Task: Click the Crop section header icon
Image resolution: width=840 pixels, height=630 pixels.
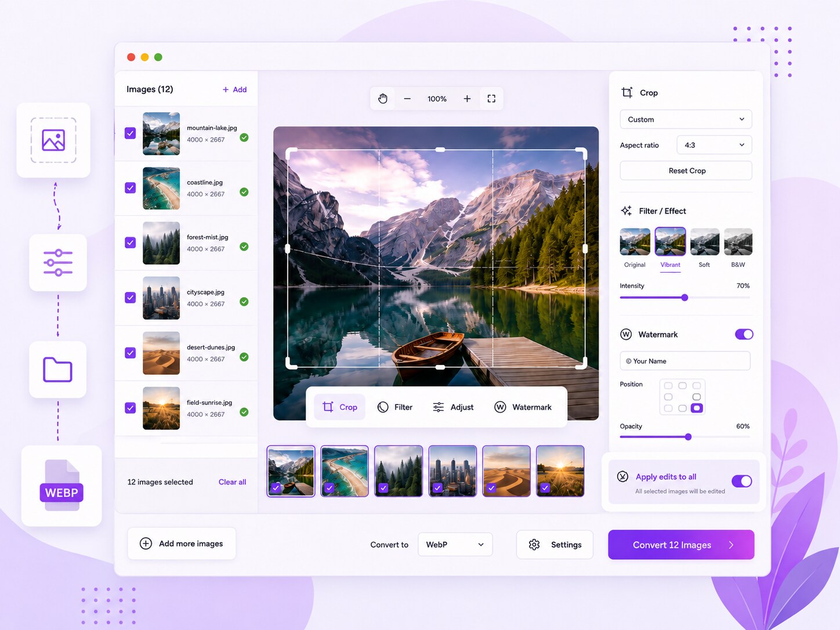Action: (627, 93)
